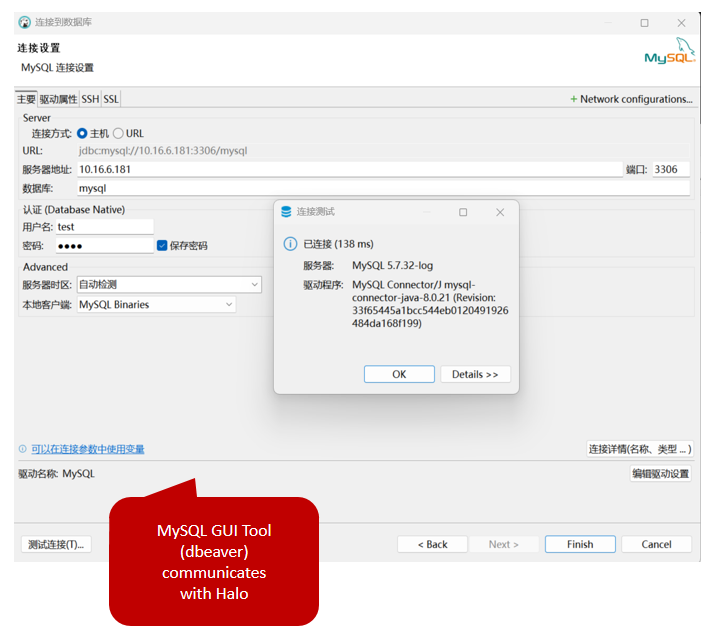Click the greyed JDBC URL field

(x=383, y=151)
